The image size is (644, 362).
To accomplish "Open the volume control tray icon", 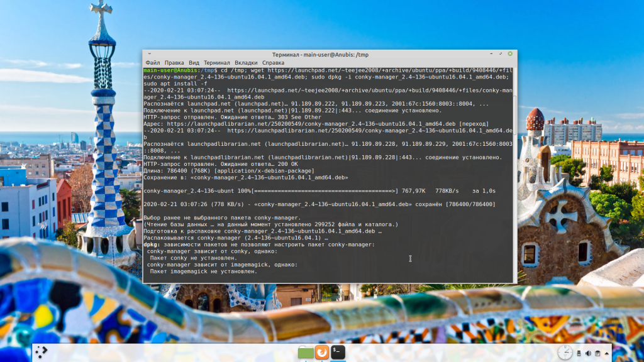I will click(x=588, y=353).
